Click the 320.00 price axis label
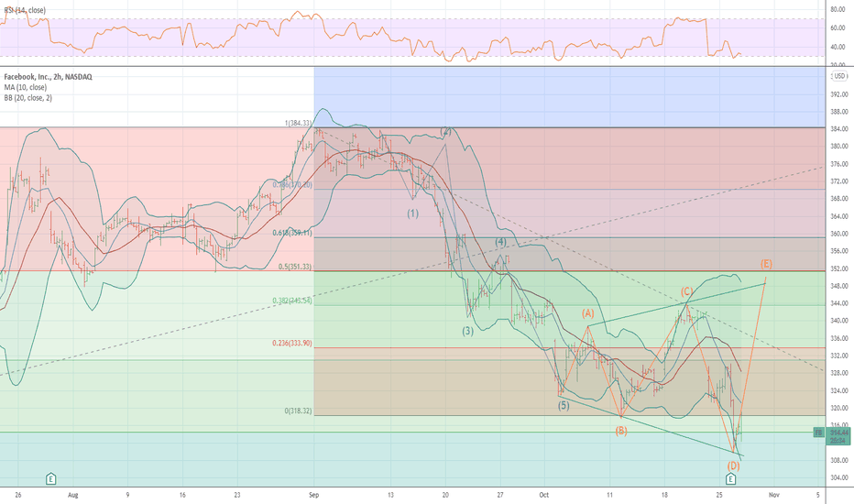Viewport: 854px width, 504px height. (x=839, y=408)
